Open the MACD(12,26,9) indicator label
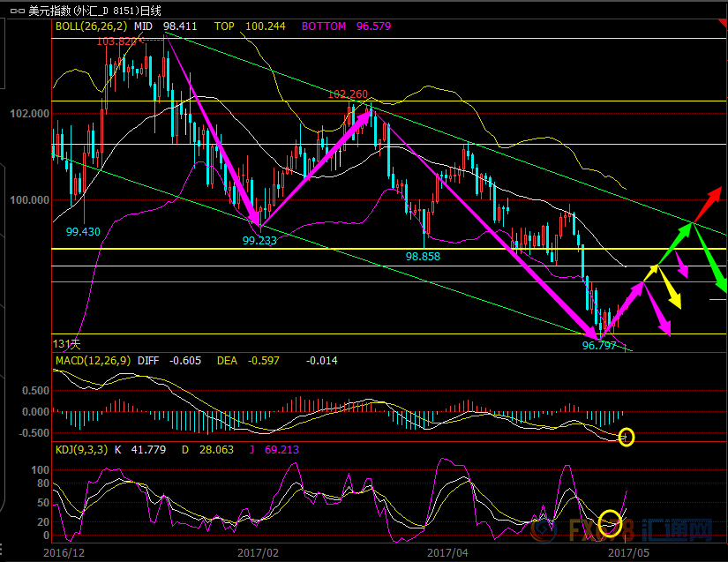The width and height of the screenshot is (728, 562). point(93,361)
